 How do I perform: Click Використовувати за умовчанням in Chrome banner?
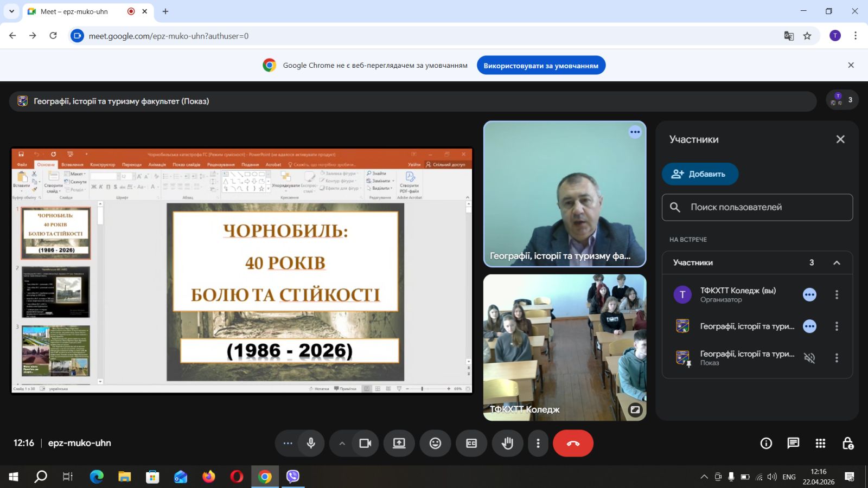[x=541, y=65]
